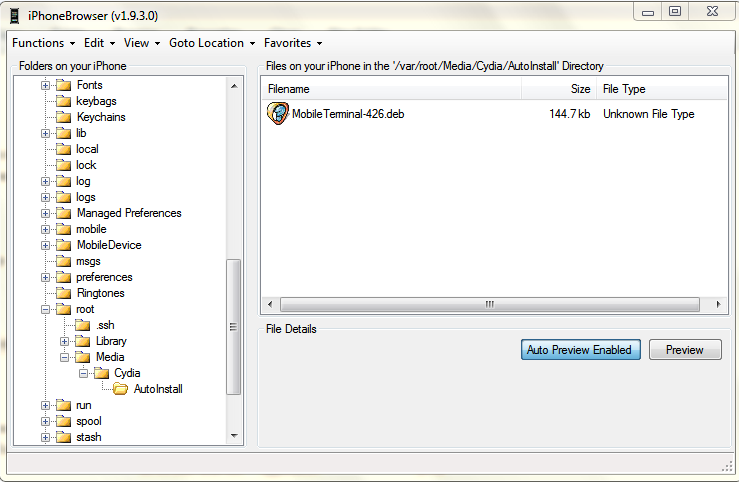Click the Library folder icon
739x482 pixels.
[82, 342]
